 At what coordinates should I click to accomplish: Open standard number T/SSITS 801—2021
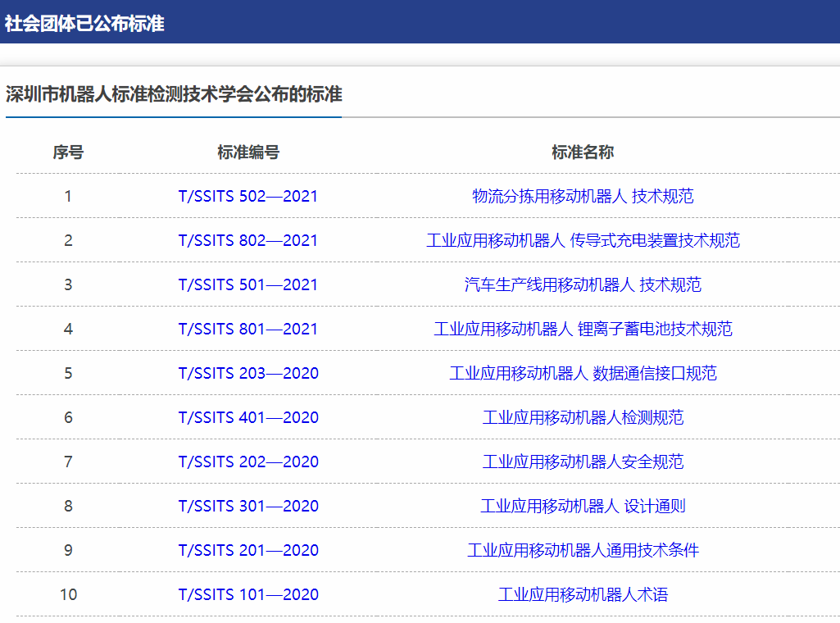pyautogui.click(x=248, y=329)
